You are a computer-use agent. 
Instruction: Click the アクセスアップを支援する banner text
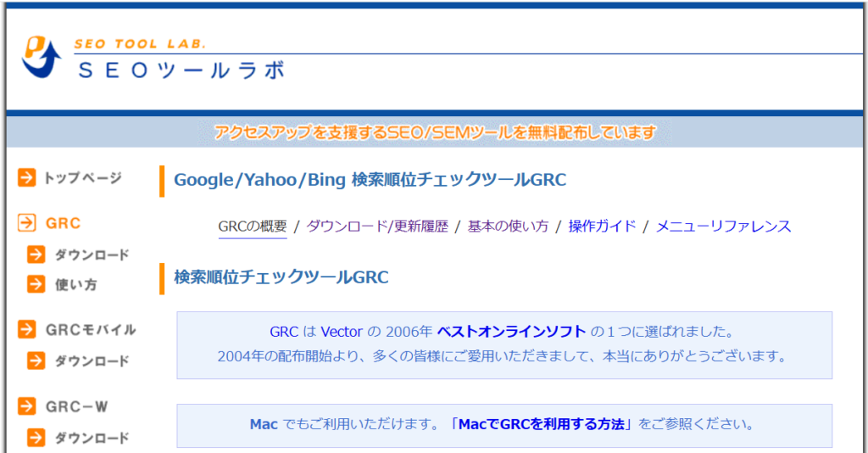coord(435,132)
